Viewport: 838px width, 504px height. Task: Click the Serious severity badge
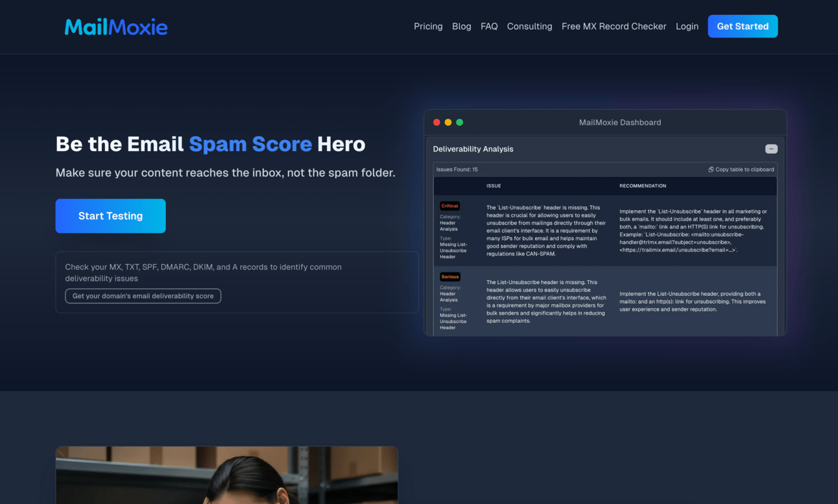(x=449, y=276)
